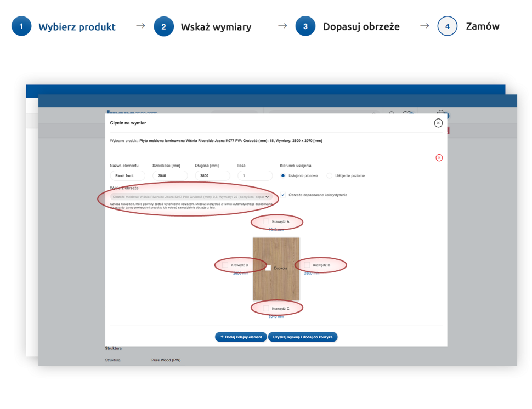
Task: Close the Cięcie na wymiar dialog
Action: (438, 123)
